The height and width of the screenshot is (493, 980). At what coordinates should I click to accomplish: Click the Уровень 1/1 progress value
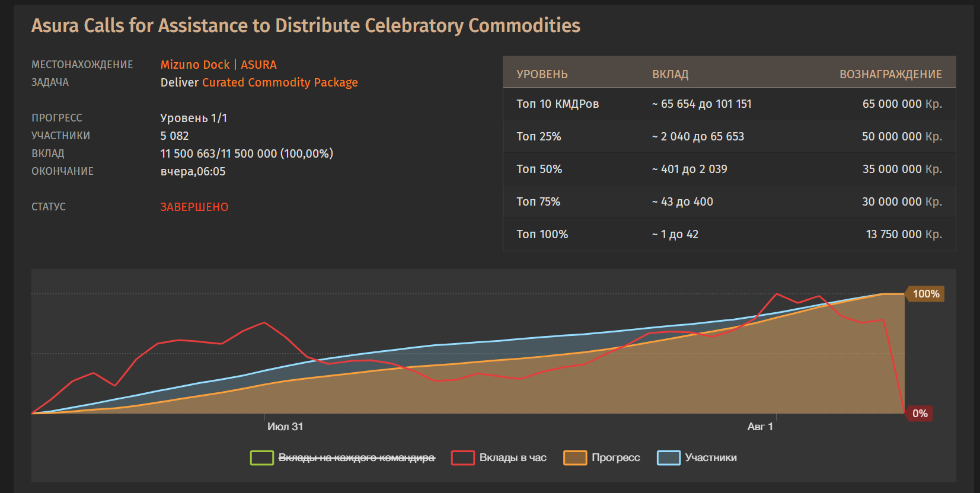[x=194, y=118]
